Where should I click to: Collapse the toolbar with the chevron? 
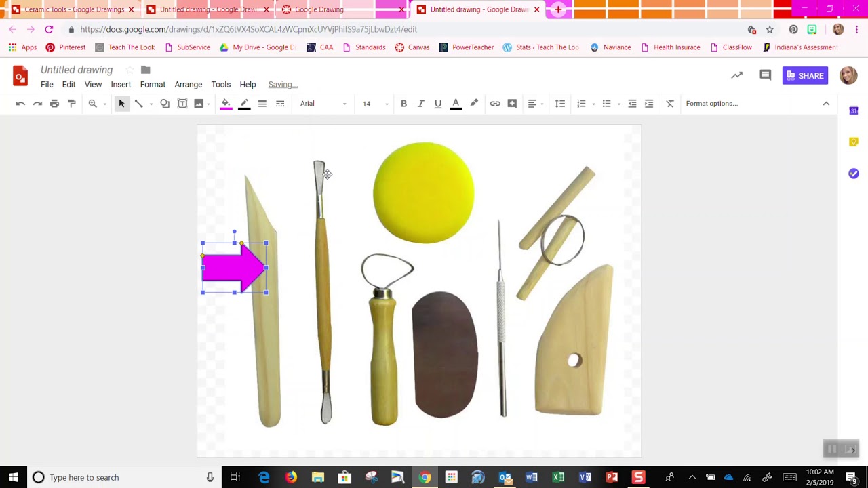826,103
